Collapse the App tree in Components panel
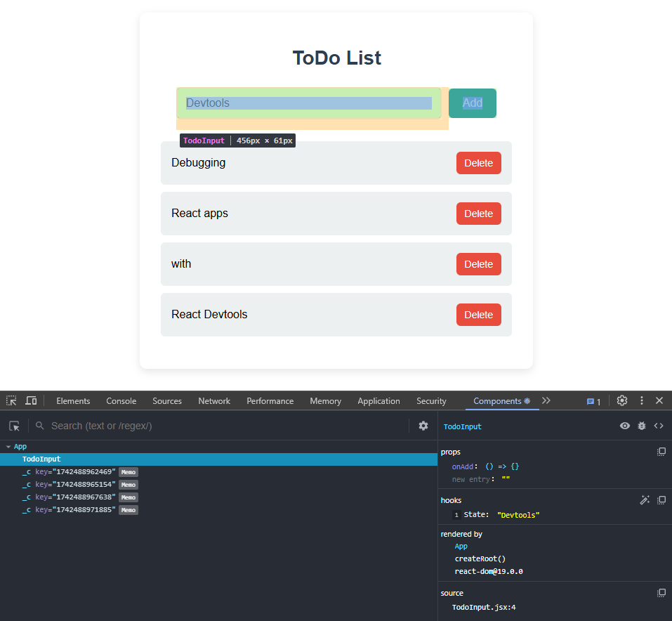The image size is (672, 621). tap(7, 446)
